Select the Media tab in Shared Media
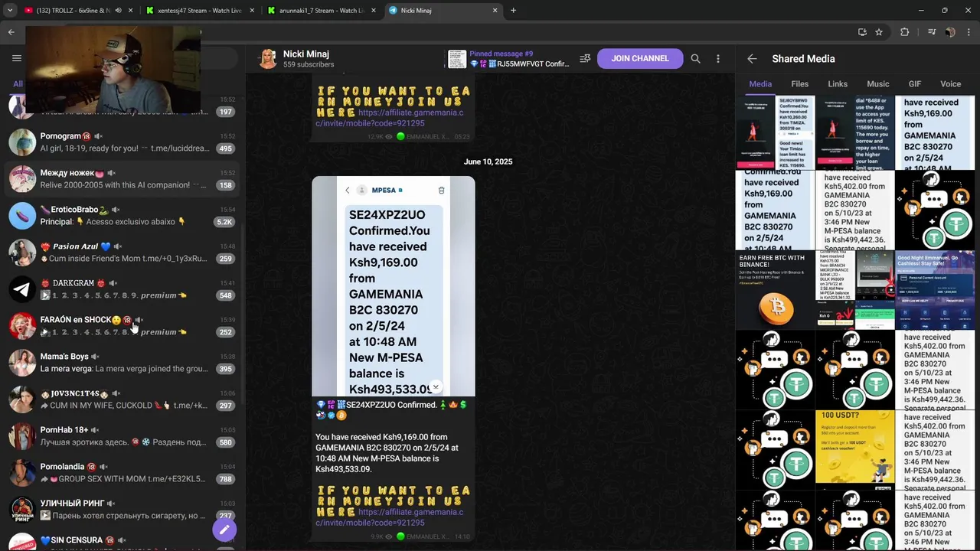This screenshot has height=551, width=980. coord(760,84)
